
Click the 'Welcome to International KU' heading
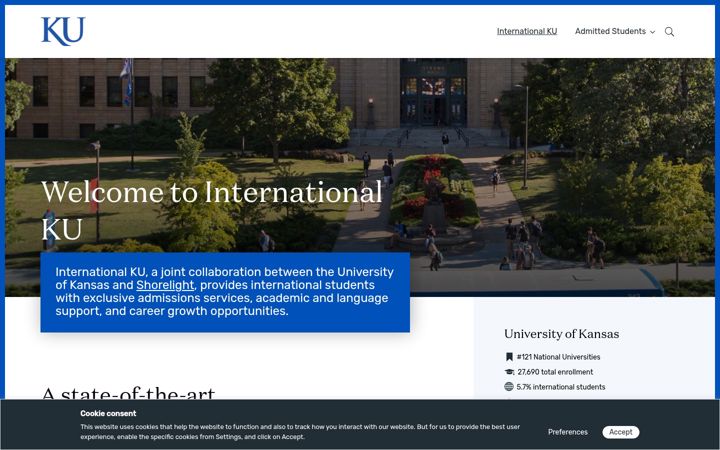click(212, 210)
